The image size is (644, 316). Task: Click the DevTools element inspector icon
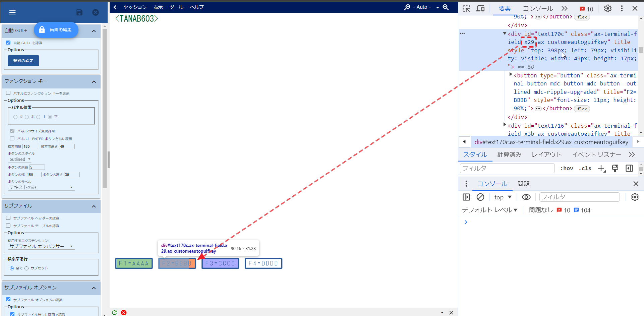[x=466, y=8]
